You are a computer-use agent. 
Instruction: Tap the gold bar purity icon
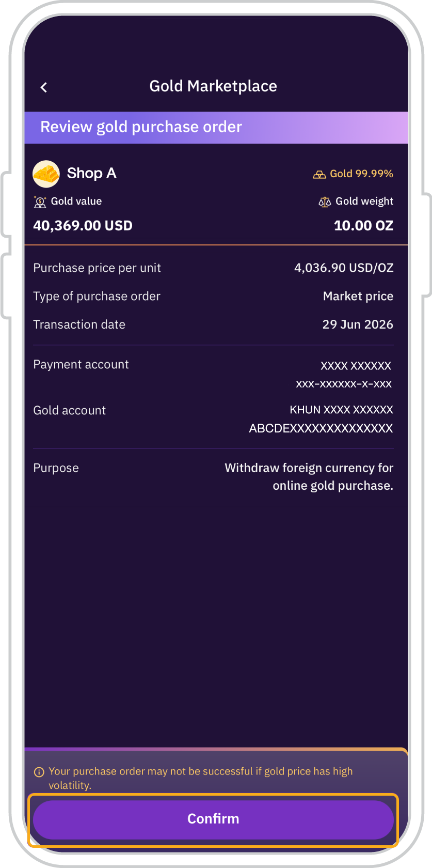(319, 174)
